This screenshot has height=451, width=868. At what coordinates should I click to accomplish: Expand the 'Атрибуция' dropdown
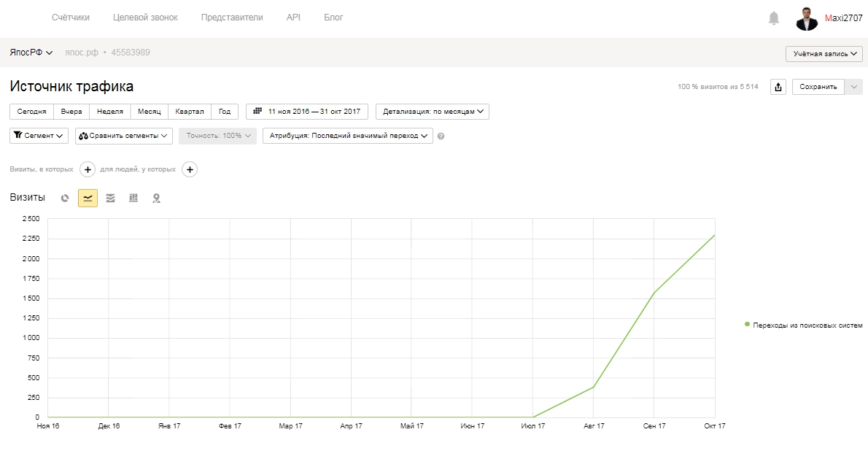348,136
